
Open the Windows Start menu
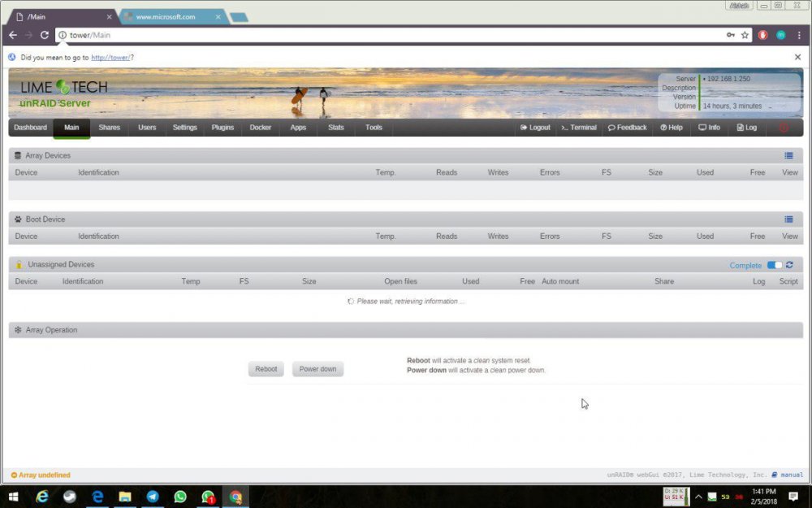point(14,497)
